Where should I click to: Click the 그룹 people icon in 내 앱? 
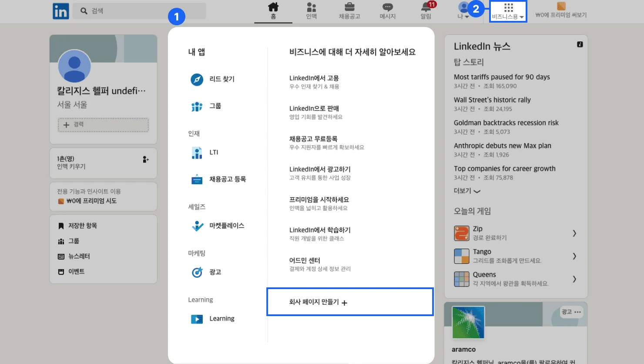click(197, 106)
